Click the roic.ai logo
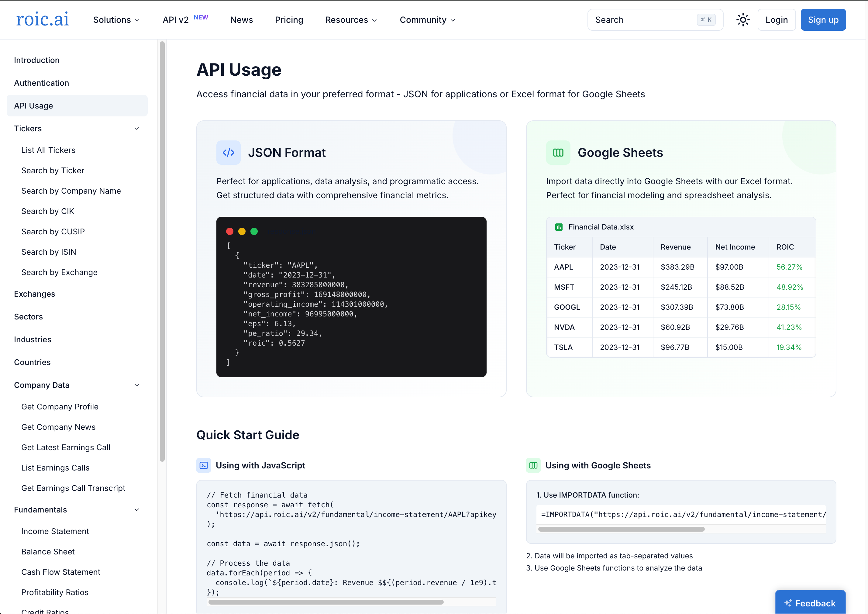The image size is (868, 614). (x=42, y=19)
